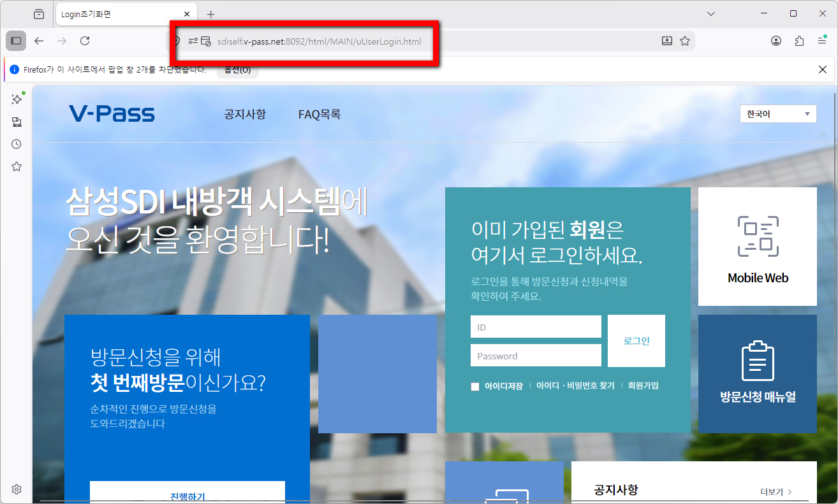This screenshot has width=838, height=504.
Task: Click the V-Pass logo
Action: tap(112, 113)
